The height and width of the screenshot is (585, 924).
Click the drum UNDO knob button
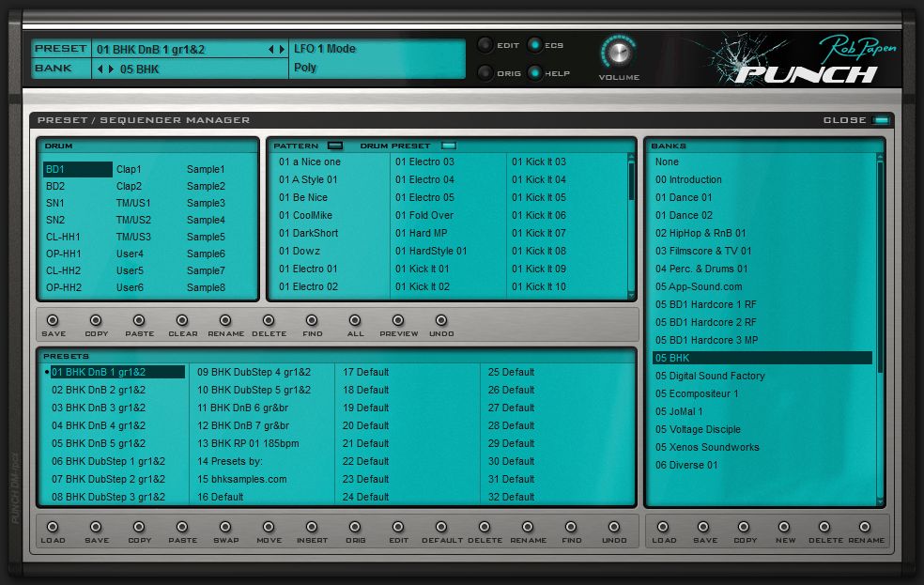440,320
